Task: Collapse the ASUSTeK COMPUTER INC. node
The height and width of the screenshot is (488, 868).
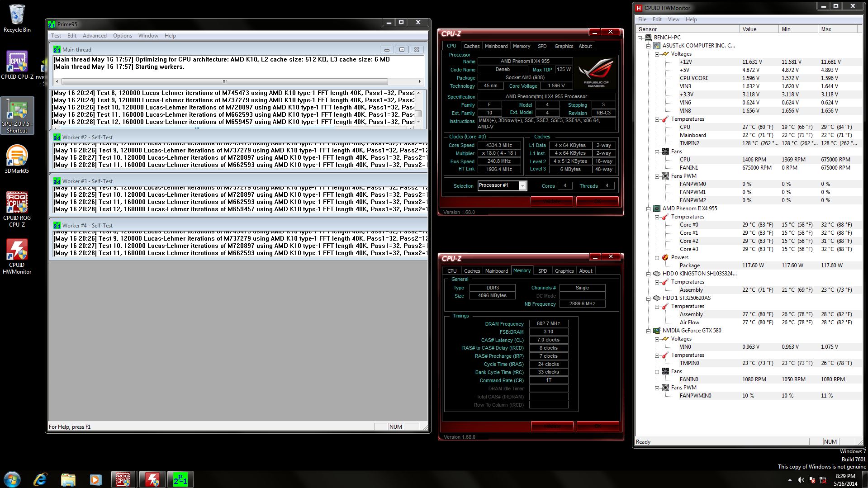Action: (x=648, y=46)
